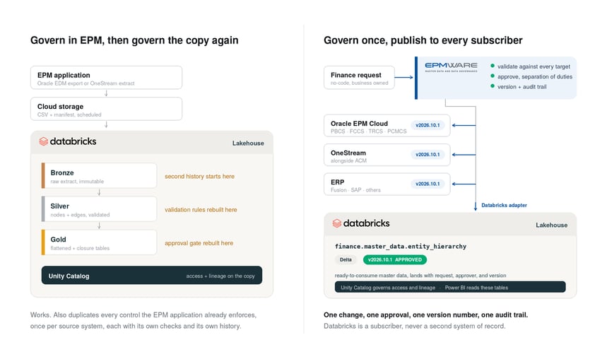Click 'Databricks is a subscriber' caption
Screen dimensions: 607x364
[x=414, y=326]
